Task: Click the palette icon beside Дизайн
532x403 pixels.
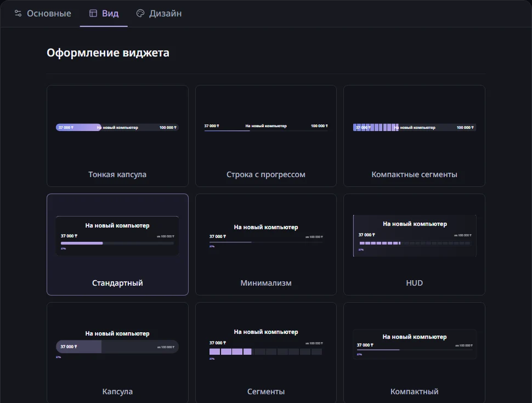Action: coord(140,13)
